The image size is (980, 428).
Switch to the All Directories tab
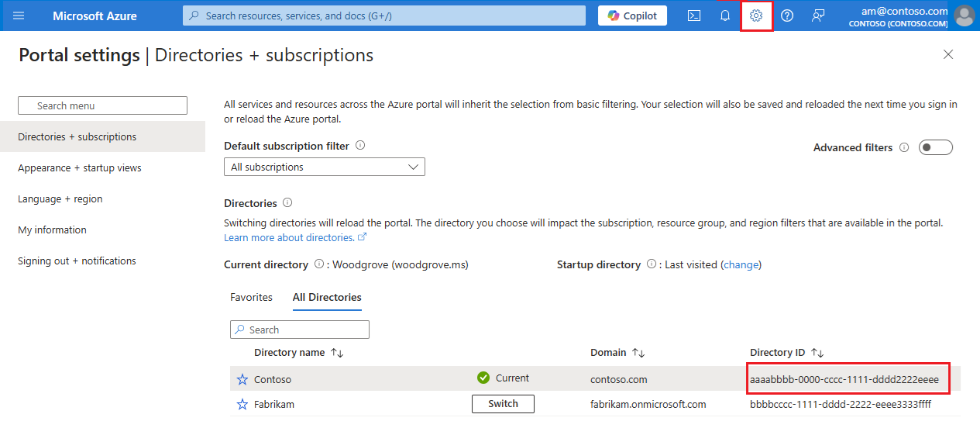tap(327, 297)
